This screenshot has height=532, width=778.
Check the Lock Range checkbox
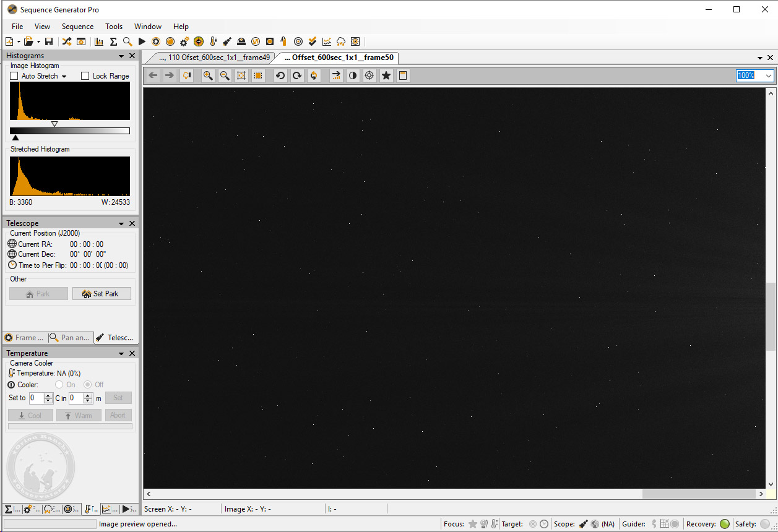[85, 76]
